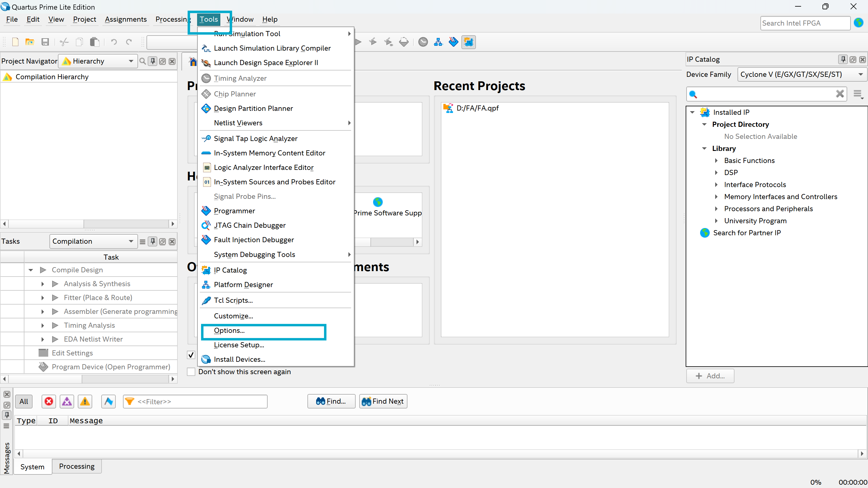Viewport: 868px width, 488px height.
Task: Open the Device Family dropdown
Action: [x=802, y=74]
